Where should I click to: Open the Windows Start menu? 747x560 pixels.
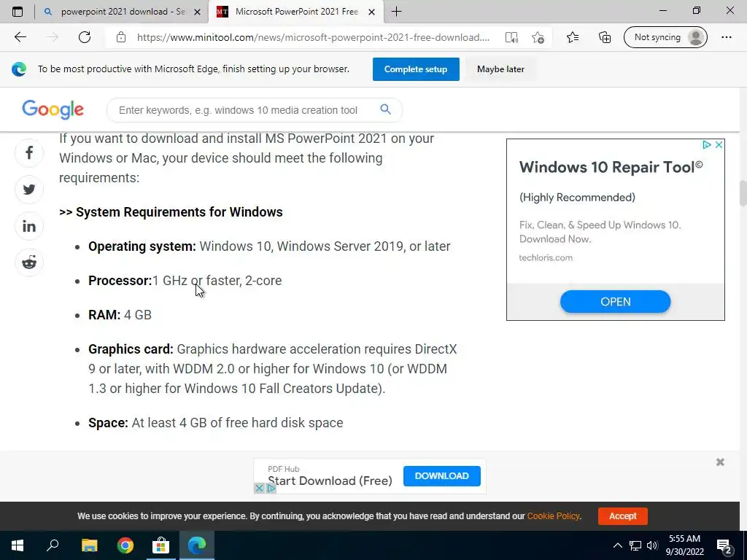click(x=18, y=545)
